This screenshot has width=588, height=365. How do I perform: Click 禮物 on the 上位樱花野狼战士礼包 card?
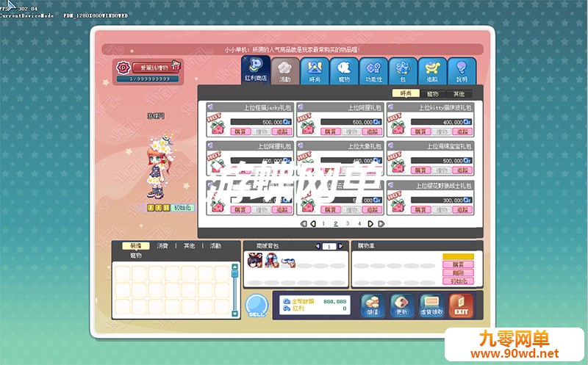[442, 210]
